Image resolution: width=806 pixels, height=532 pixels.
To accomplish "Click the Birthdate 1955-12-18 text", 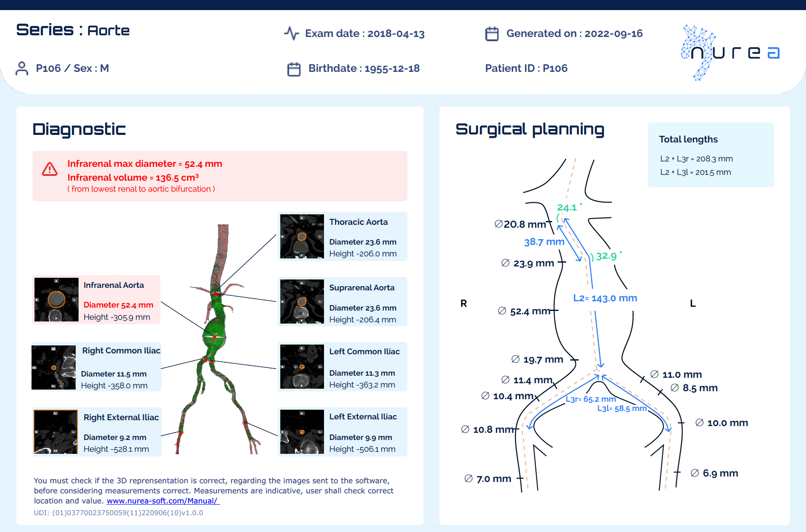I will [364, 68].
